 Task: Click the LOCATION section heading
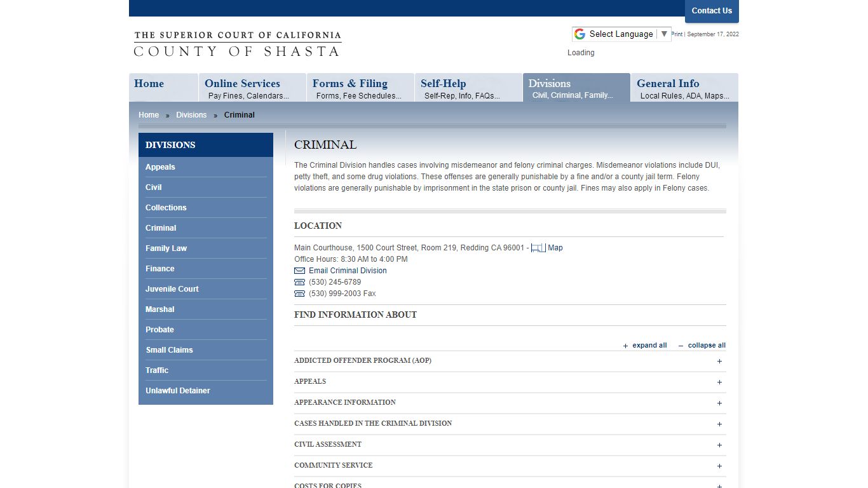pos(318,226)
